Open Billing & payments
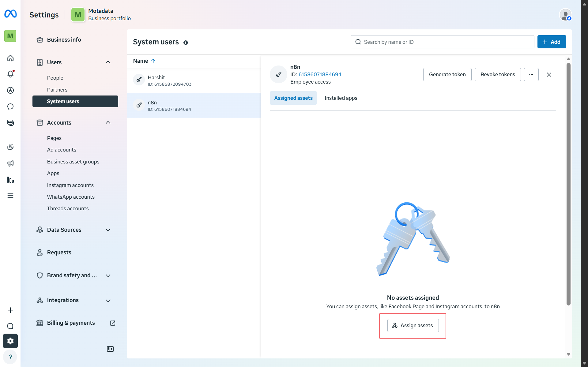This screenshot has height=367, width=588. pos(71,323)
